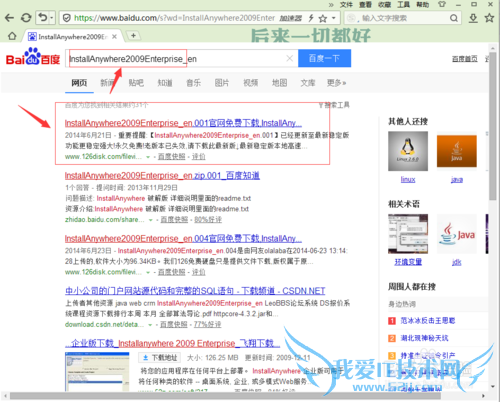500x402 pixels.
Task: Click the installer screenshot thumbnail
Action: [97, 372]
